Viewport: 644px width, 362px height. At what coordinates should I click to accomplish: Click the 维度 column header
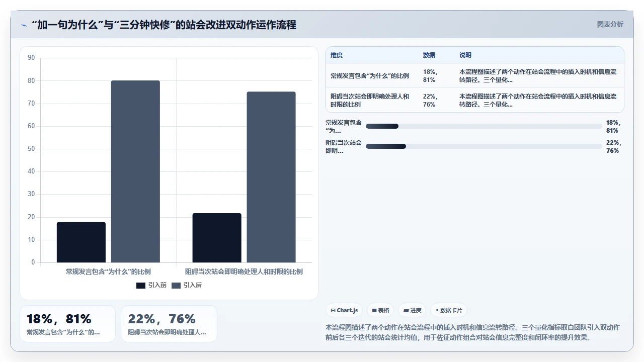[337, 55]
